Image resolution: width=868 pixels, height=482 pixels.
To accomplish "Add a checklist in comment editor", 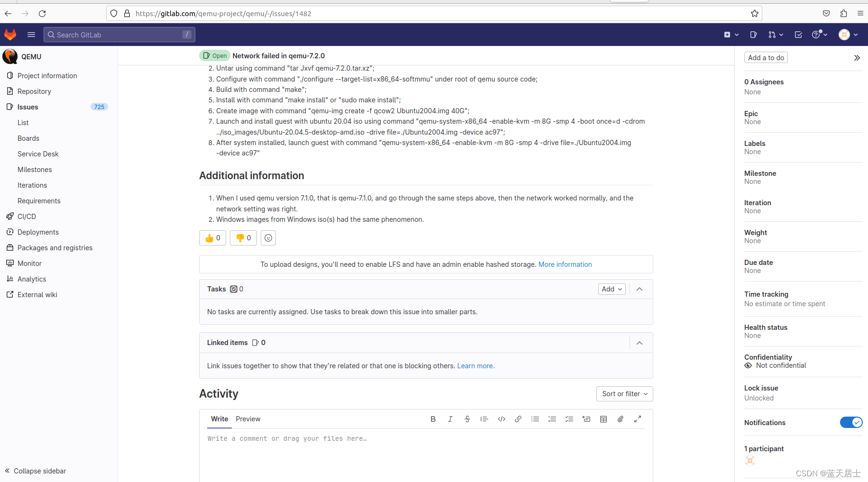I will [x=569, y=419].
